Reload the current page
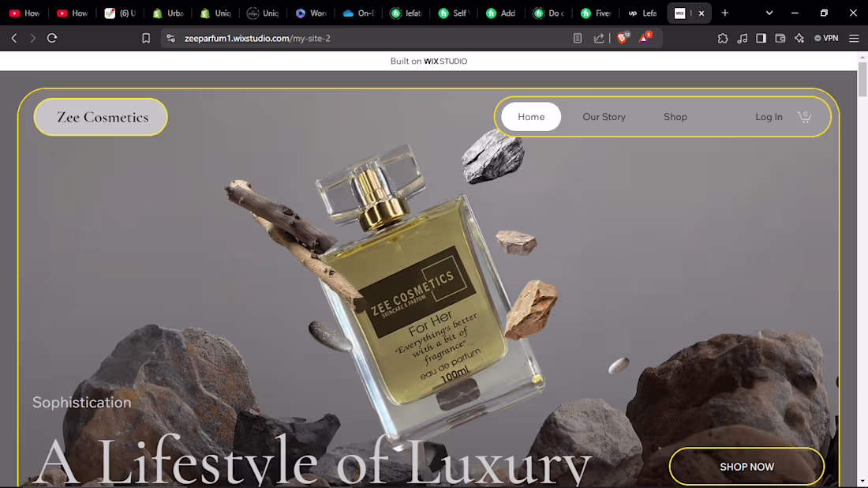The width and height of the screenshot is (868, 488). pyautogui.click(x=52, y=38)
